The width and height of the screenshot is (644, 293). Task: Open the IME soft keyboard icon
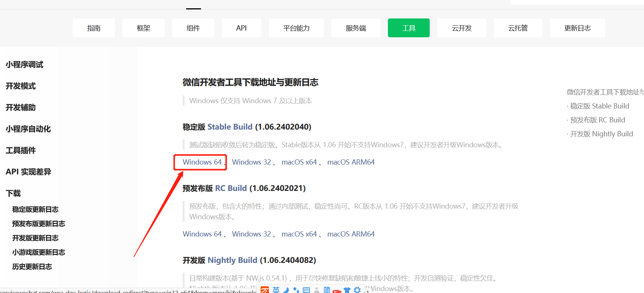click(x=306, y=290)
